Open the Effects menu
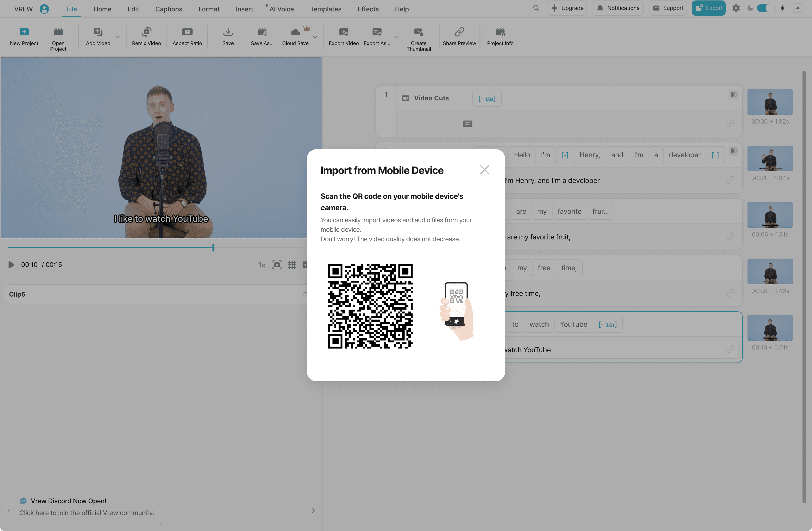This screenshot has height=531, width=812. [x=368, y=9]
